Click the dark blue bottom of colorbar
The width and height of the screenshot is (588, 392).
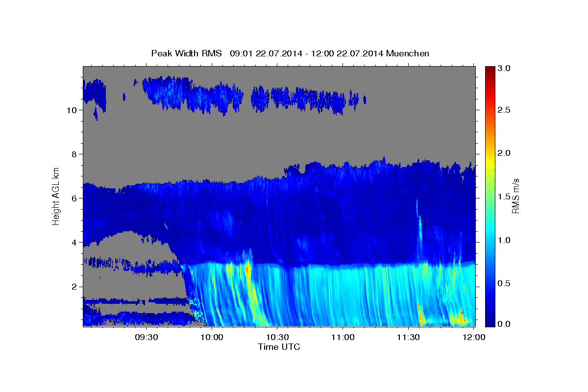click(x=490, y=322)
